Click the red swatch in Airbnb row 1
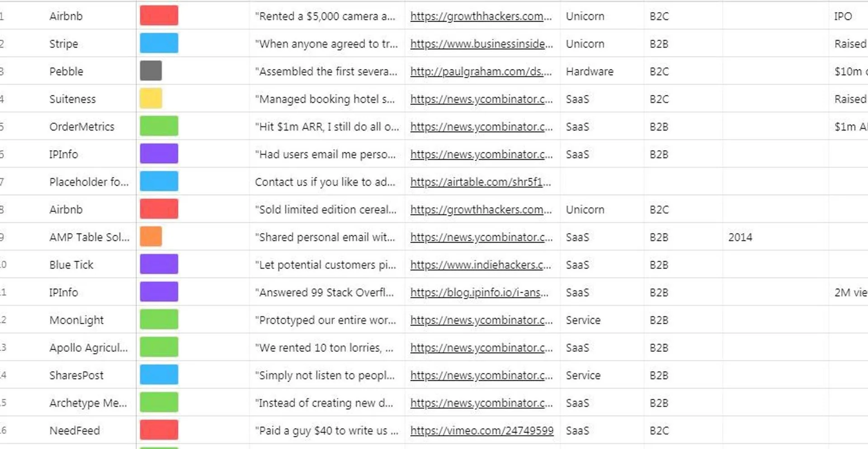868x449 pixels. pyautogui.click(x=159, y=15)
